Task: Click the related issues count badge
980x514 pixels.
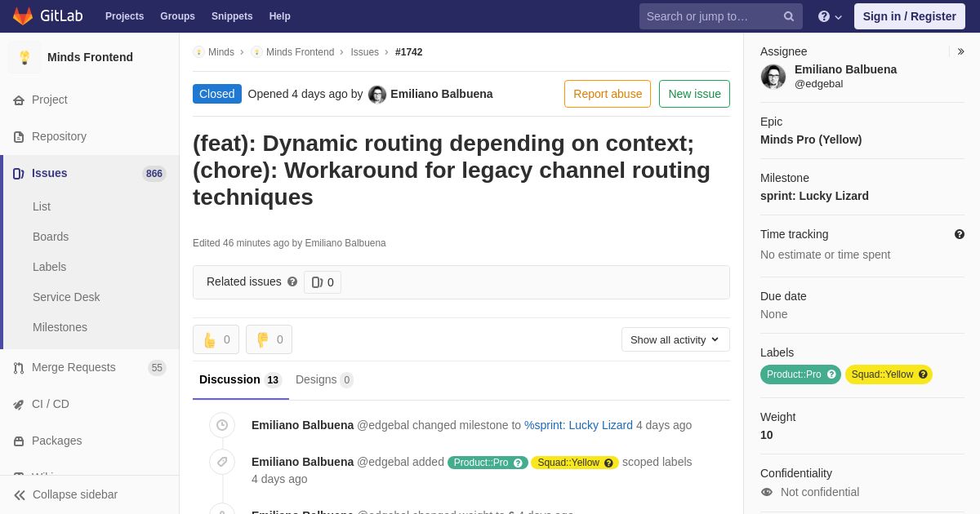Action: pos(323,282)
